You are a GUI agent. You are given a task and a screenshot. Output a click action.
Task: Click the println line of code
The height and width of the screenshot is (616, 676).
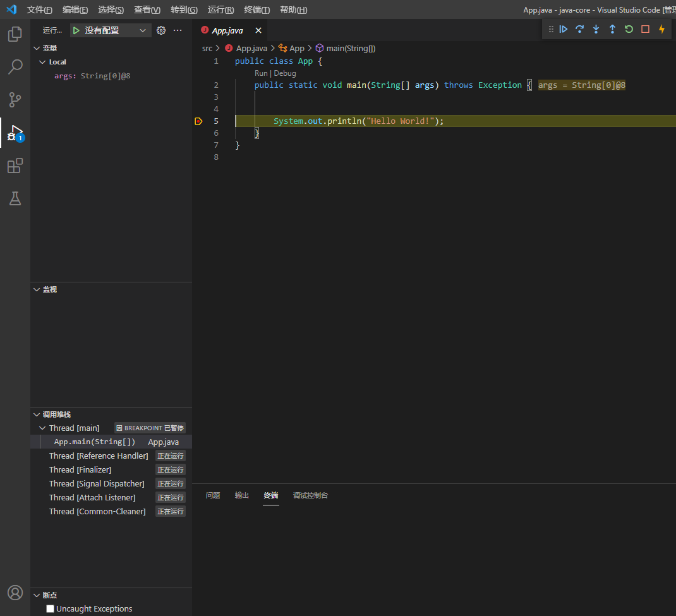[x=358, y=121]
